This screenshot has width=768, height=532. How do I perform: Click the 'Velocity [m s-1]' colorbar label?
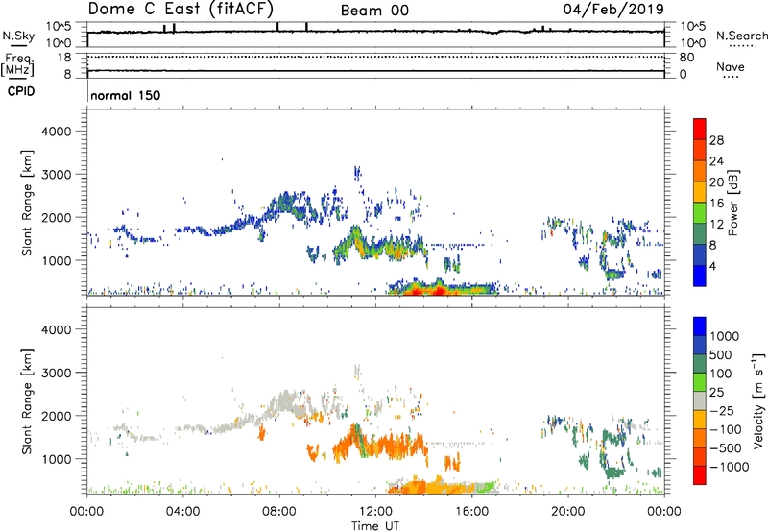758,400
